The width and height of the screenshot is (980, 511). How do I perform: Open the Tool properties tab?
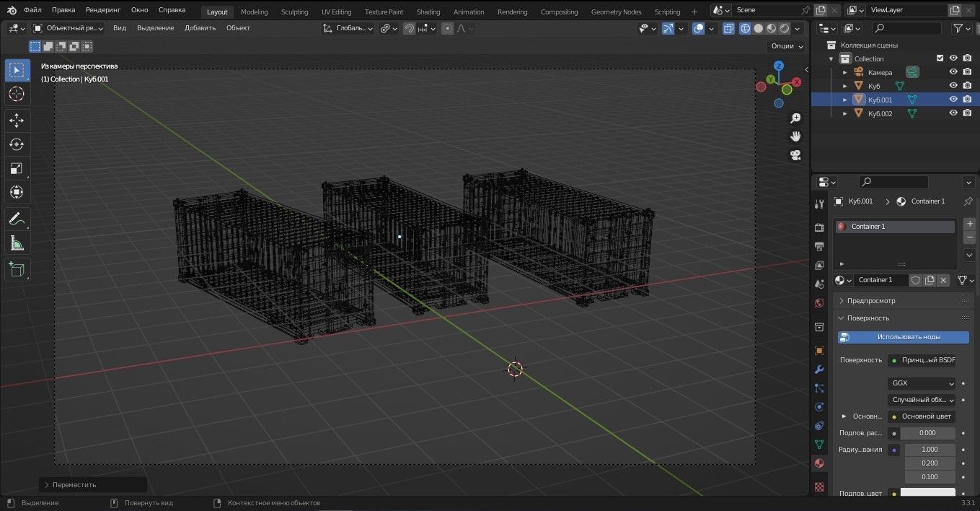pos(819,204)
